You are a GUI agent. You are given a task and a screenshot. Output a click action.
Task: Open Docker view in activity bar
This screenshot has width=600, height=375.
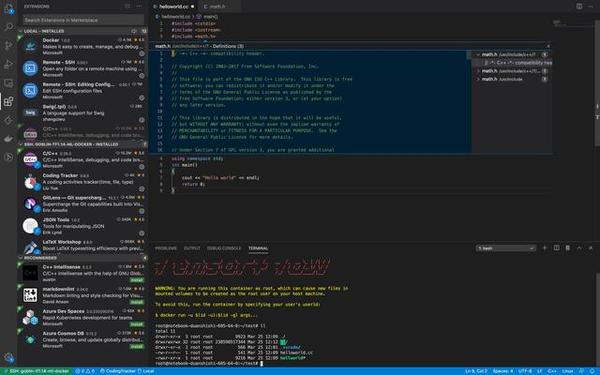pyautogui.click(x=8, y=139)
